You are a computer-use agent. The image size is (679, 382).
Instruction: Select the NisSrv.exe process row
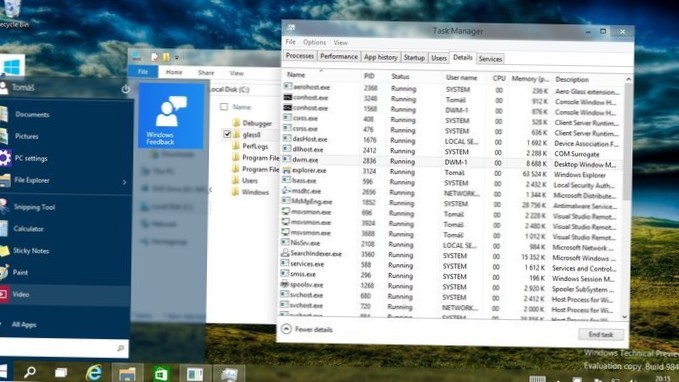tap(449, 245)
